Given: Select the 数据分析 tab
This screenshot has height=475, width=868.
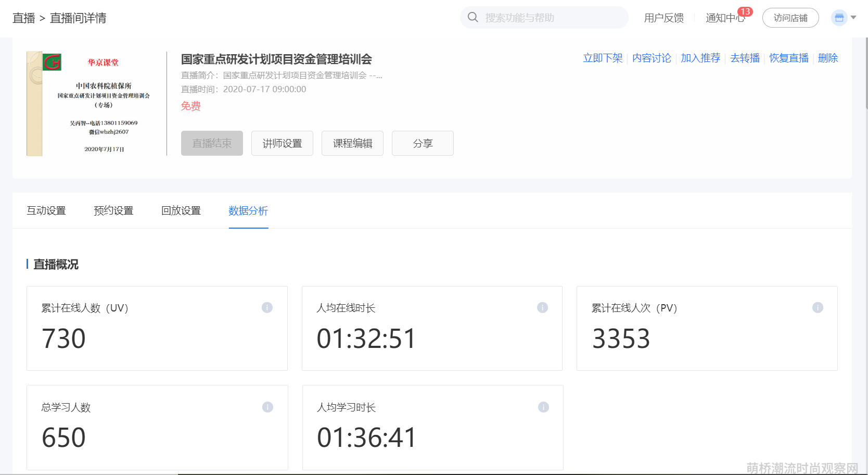Looking at the screenshot, I should click(x=248, y=210).
